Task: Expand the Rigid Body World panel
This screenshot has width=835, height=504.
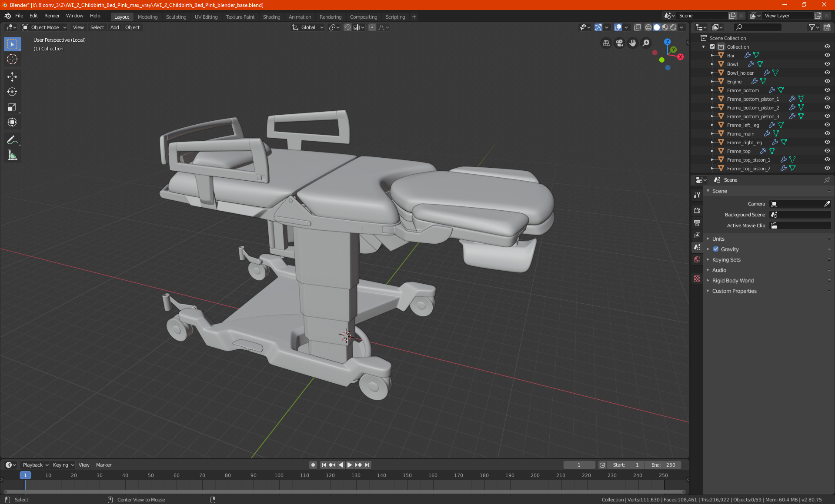Action: point(733,281)
